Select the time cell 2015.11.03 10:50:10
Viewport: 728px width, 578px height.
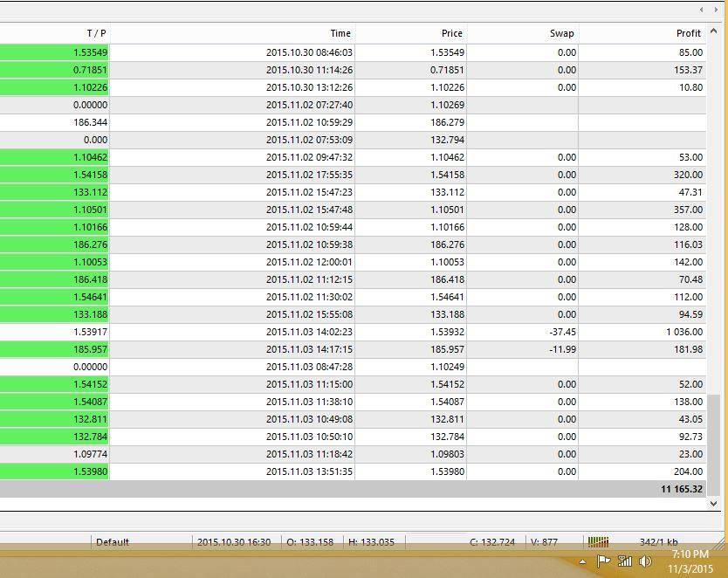pos(309,437)
